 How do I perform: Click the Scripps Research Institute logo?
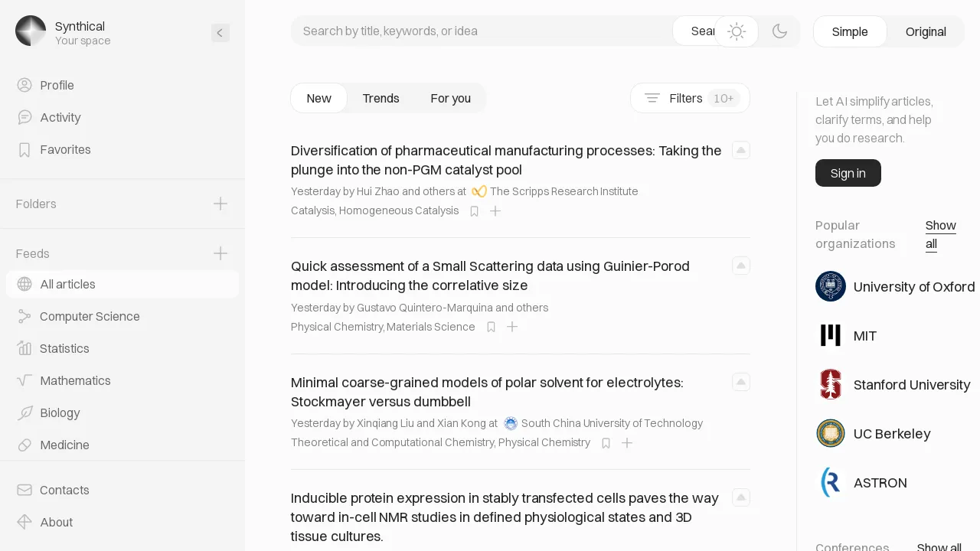479,191
